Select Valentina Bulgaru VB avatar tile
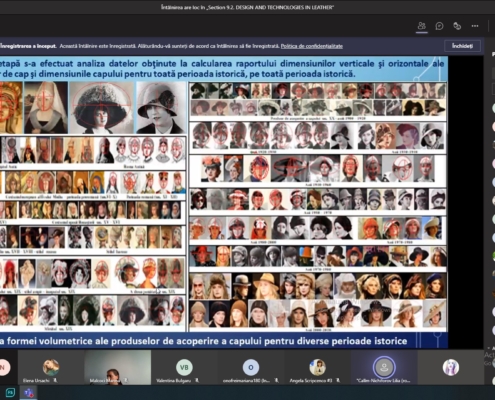495x400 pixels. tap(184, 367)
